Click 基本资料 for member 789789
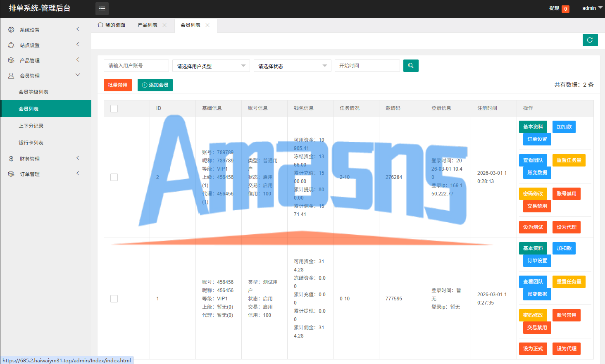 (x=533, y=127)
